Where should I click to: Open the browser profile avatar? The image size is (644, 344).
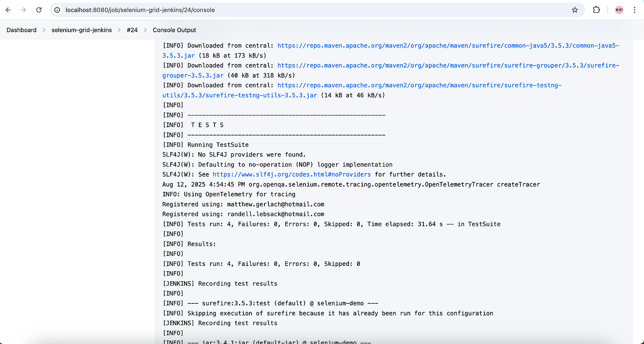[x=619, y=10]
